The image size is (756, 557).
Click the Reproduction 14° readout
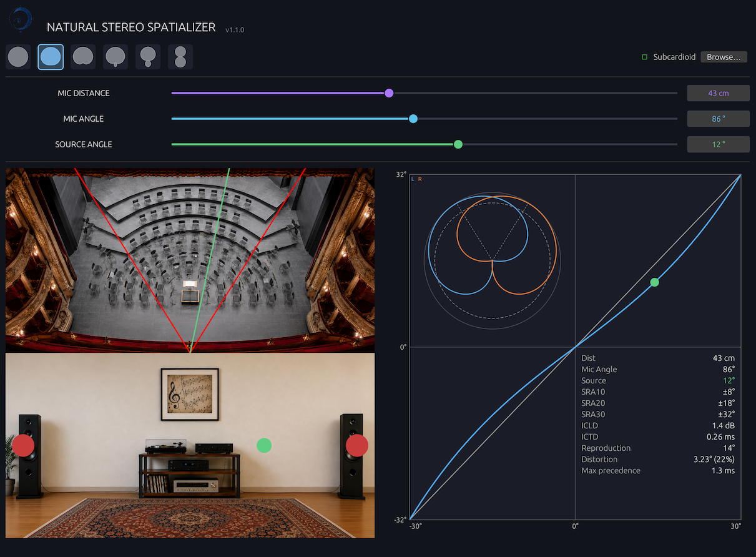(x=658, y=448)
